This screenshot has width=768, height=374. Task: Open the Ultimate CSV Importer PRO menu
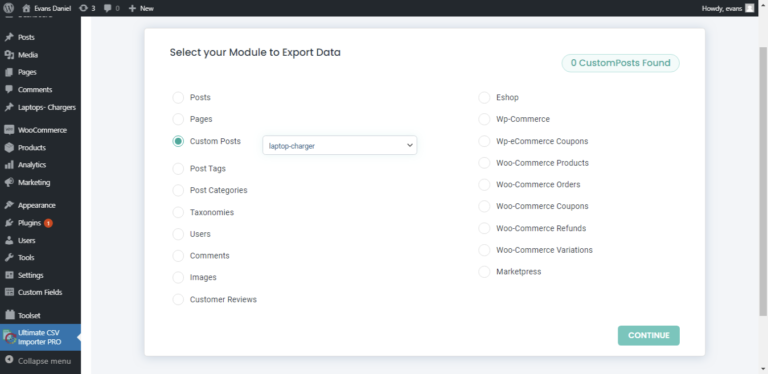[x=40, y=337]
